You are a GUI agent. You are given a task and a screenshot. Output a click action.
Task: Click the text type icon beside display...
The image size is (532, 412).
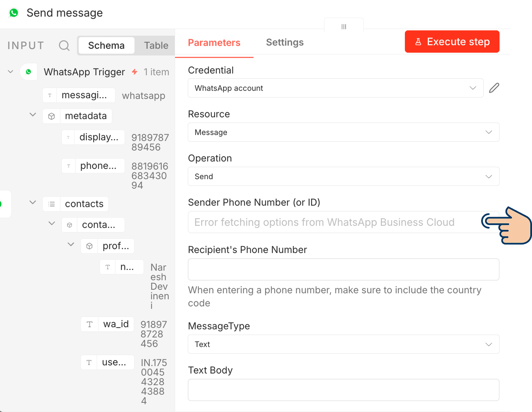point(68,137)
